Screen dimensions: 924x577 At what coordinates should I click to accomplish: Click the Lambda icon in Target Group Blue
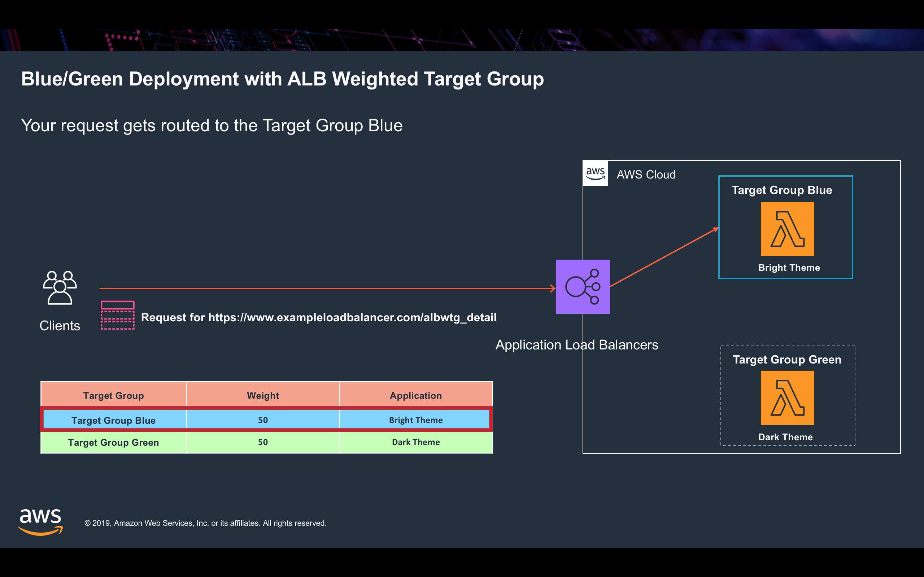(787, 229)
